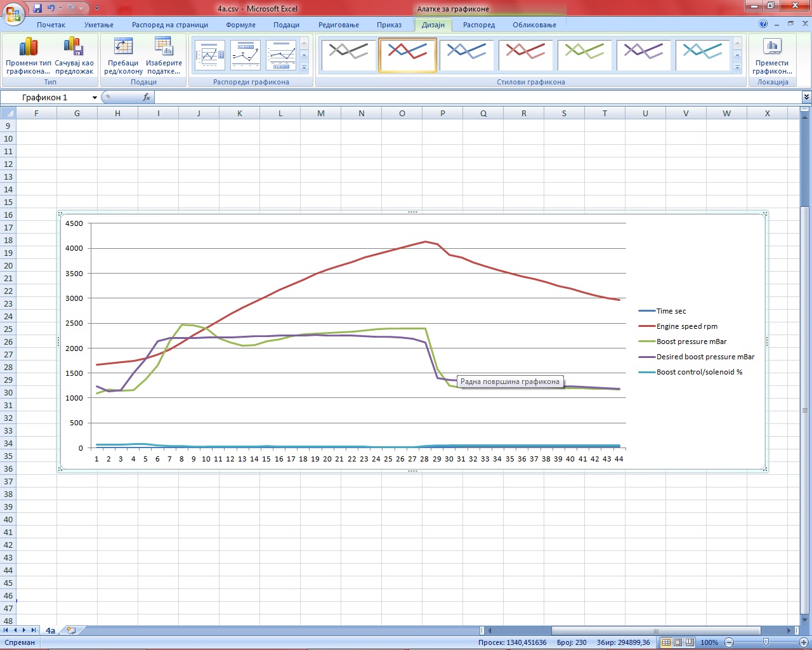
Task: Apply the blue chart style
Action: 466,55
